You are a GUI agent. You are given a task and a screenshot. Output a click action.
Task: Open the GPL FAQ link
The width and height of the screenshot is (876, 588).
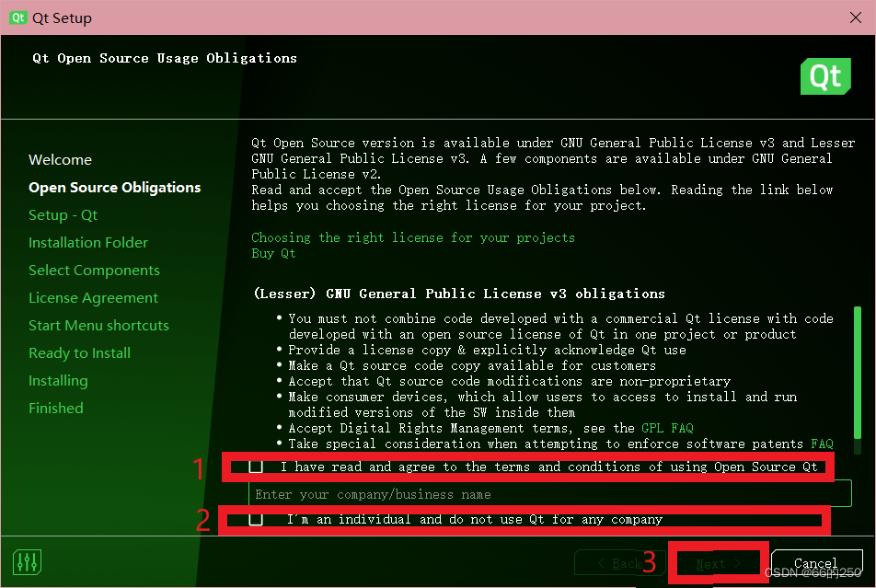click(x=667, y=428)
